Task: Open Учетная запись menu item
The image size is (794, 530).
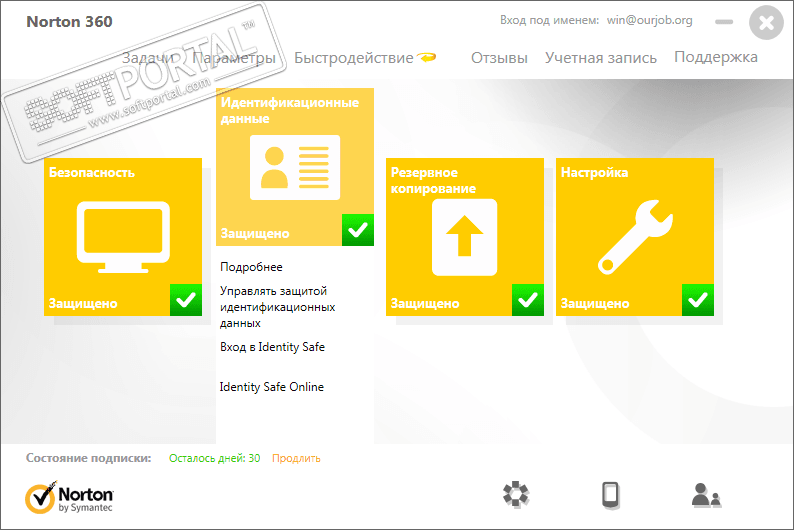Action: (x=601, y=58)
